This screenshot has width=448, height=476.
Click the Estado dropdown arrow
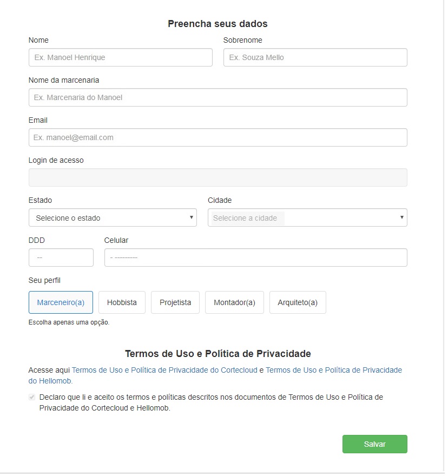(191, 217)
